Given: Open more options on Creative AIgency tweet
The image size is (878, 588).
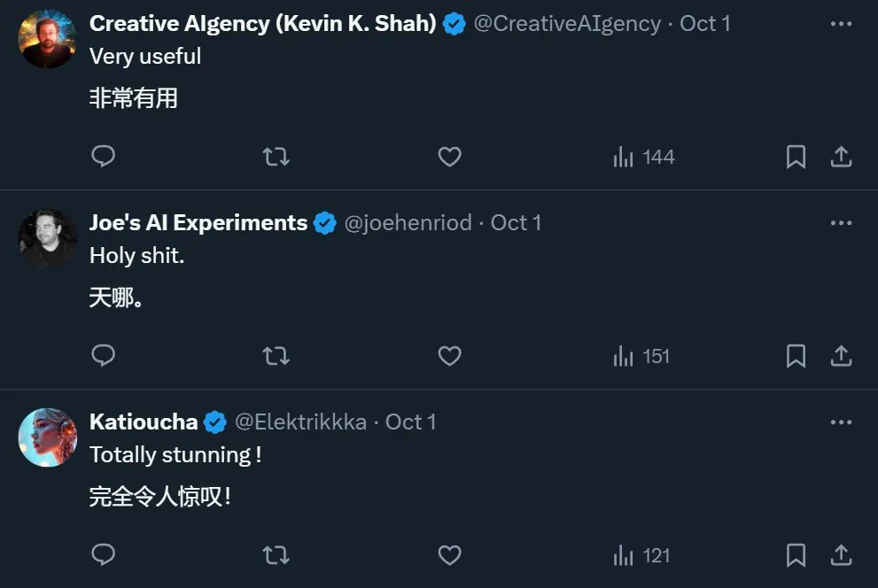Looking at the screenshot, I should [841, 24].
